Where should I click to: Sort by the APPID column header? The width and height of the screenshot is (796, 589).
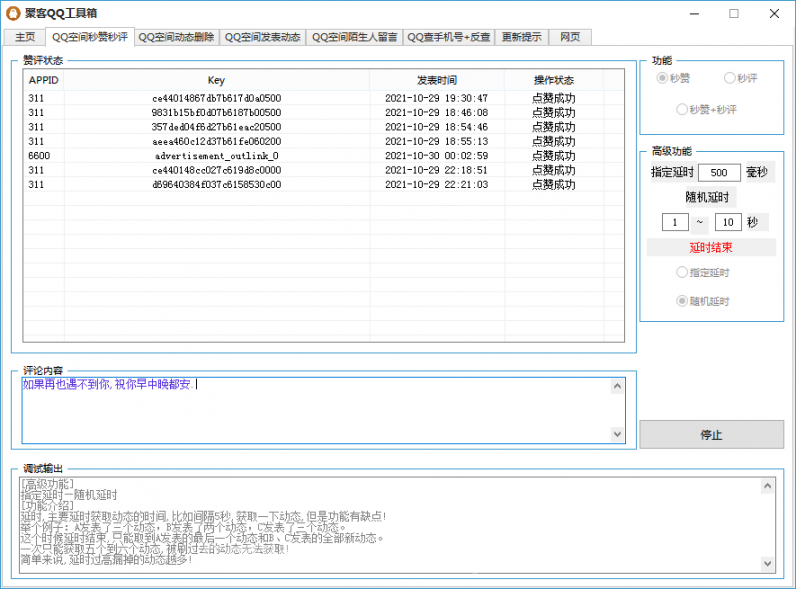44,80
